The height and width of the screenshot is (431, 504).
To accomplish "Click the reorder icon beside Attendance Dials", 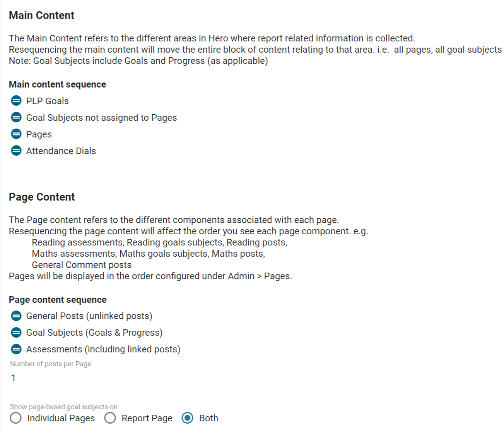I will 16,151.
